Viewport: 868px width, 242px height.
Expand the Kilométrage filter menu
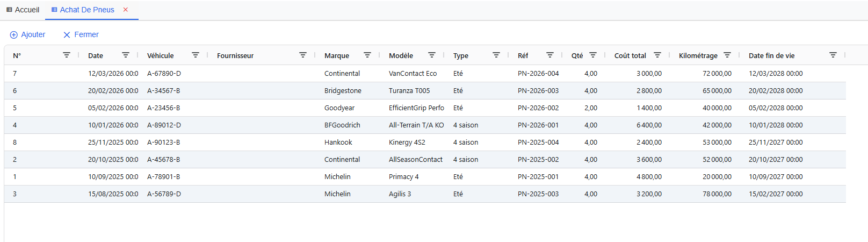pos(727,55)
